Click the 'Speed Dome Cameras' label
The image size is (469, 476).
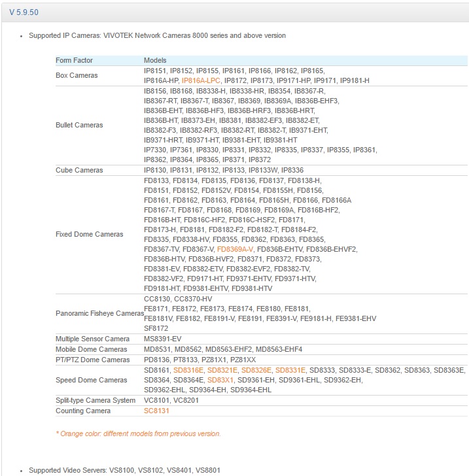pos(91,380)
